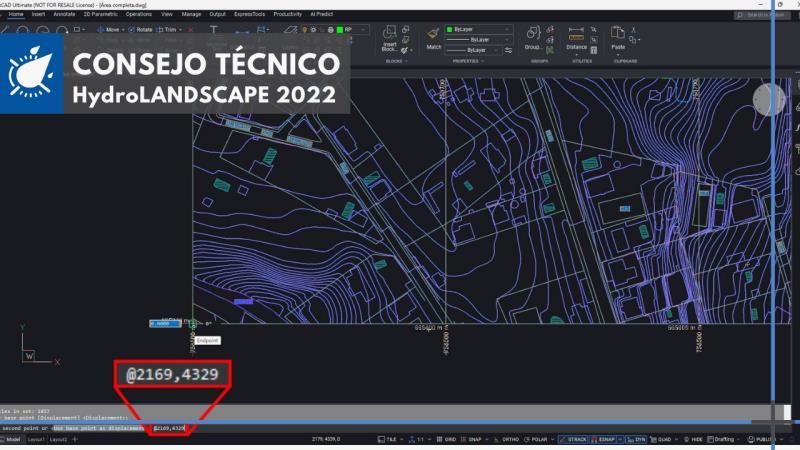Open the ByLayer lineweight dropdown
The image size is (800, 450).
pos(473,50)
